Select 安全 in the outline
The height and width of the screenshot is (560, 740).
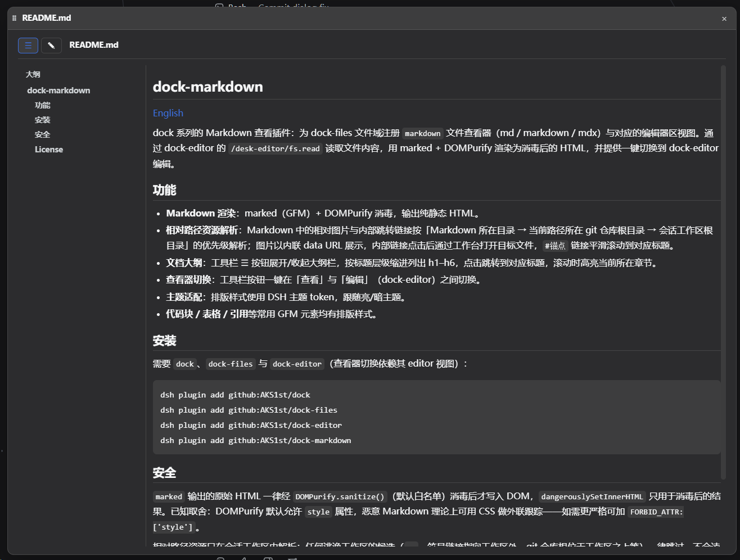point(43,134)
